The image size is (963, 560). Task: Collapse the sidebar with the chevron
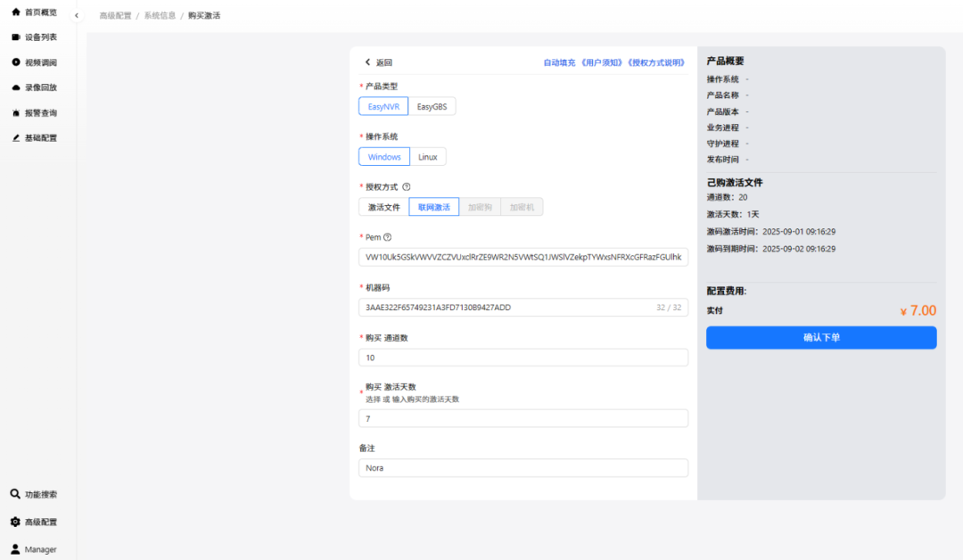click(77, 15)
